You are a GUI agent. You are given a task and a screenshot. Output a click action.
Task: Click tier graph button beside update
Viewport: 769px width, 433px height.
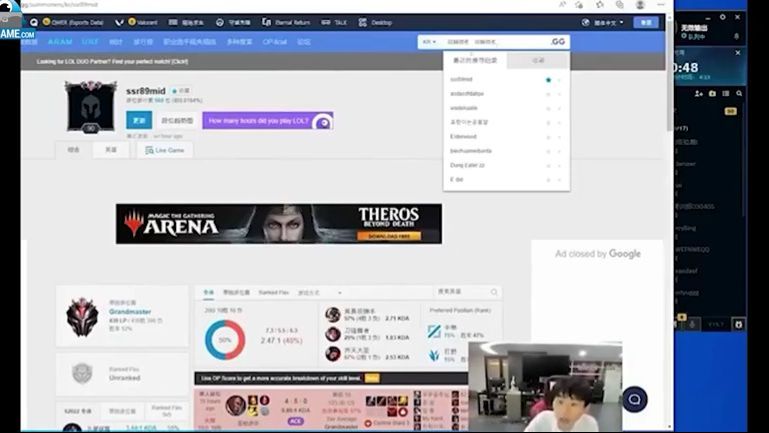pos(177,120)
